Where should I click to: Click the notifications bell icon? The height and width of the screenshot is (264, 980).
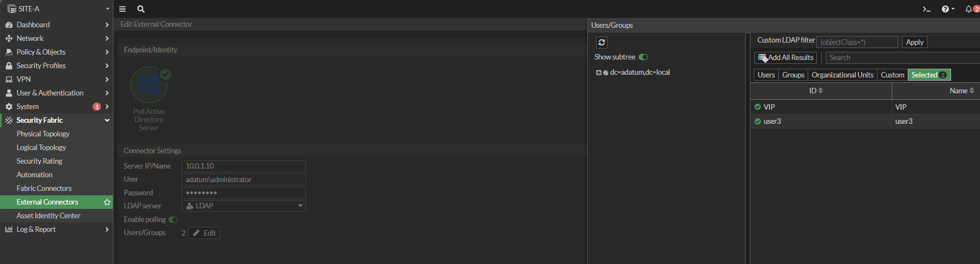coord(969,9)
